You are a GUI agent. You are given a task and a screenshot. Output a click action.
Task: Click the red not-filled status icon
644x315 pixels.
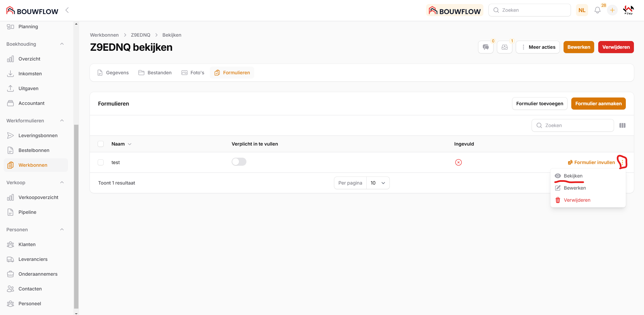click(x=458, y=162)
